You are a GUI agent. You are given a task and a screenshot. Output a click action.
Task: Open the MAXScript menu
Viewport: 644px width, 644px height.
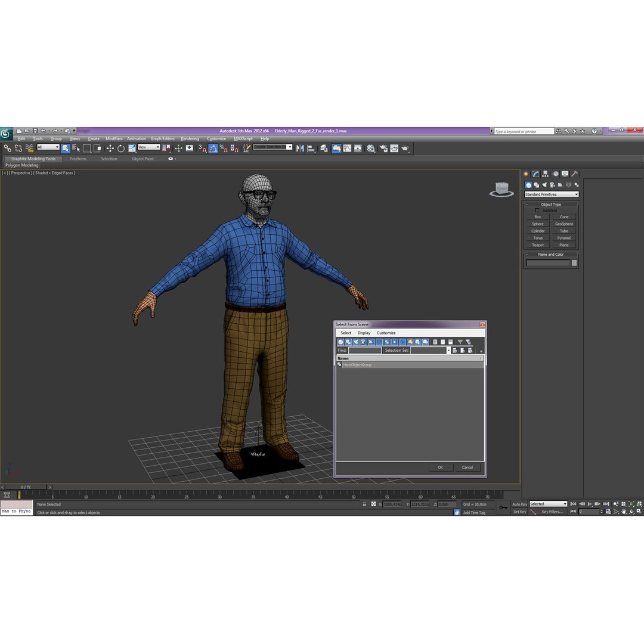coord(243,139)
